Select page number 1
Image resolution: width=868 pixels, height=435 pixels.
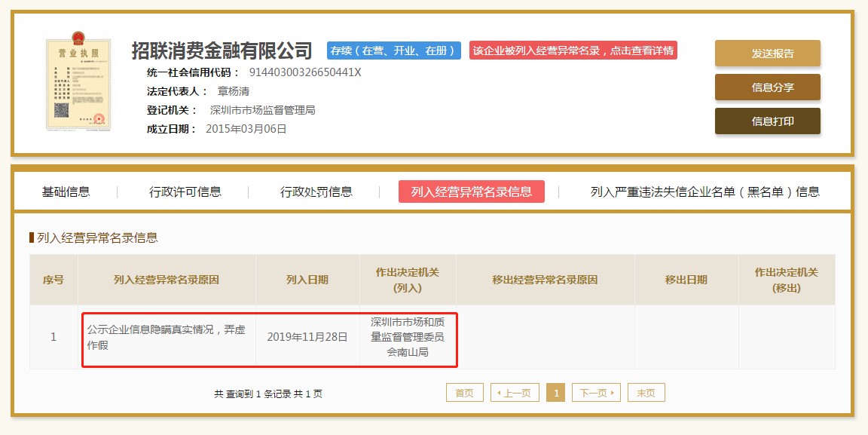pyautogui.click(x=556, y=393)
